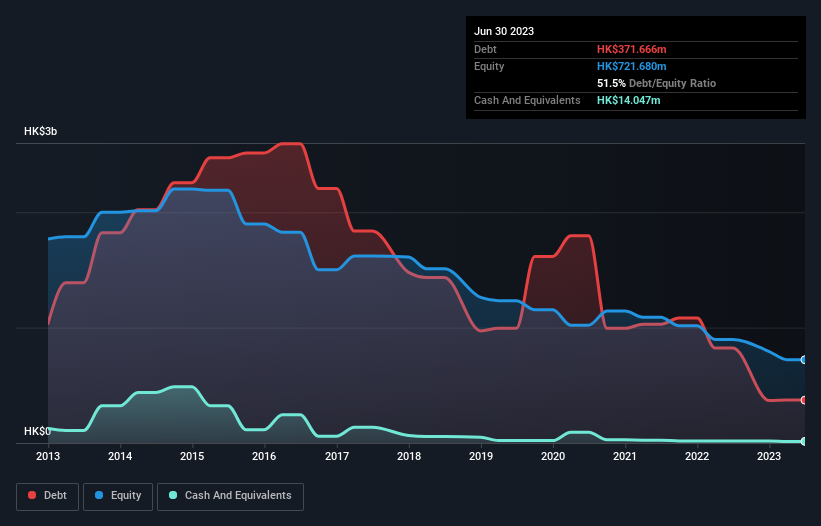Viewport: 821px width, 526px height.
Task: Click the HK$14.047m cash value
Action: 628,100
